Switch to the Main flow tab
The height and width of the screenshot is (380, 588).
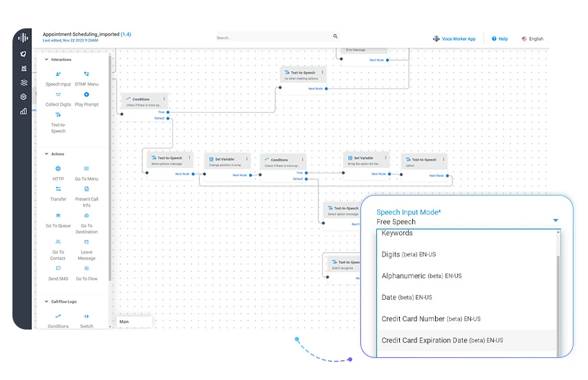pos(125,321)
